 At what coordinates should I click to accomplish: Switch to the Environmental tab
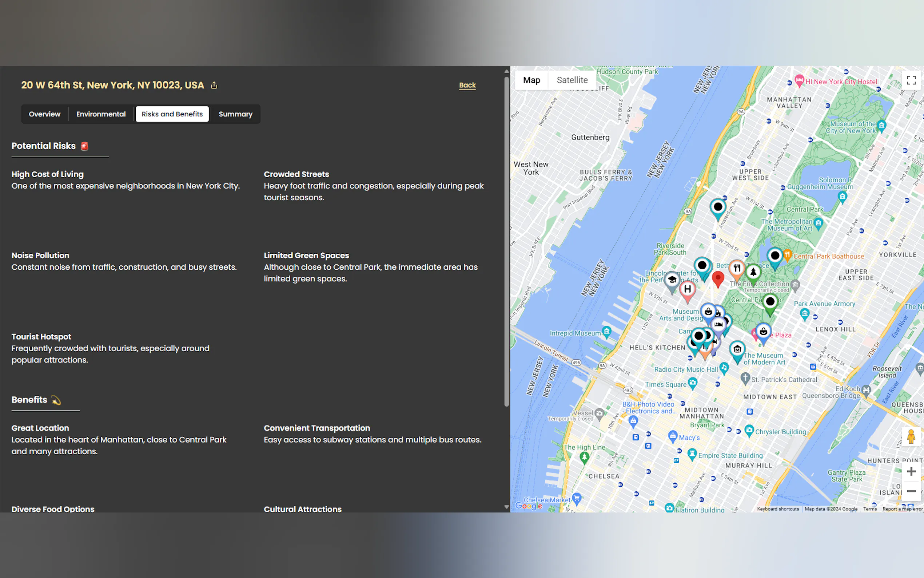point(101,114)
